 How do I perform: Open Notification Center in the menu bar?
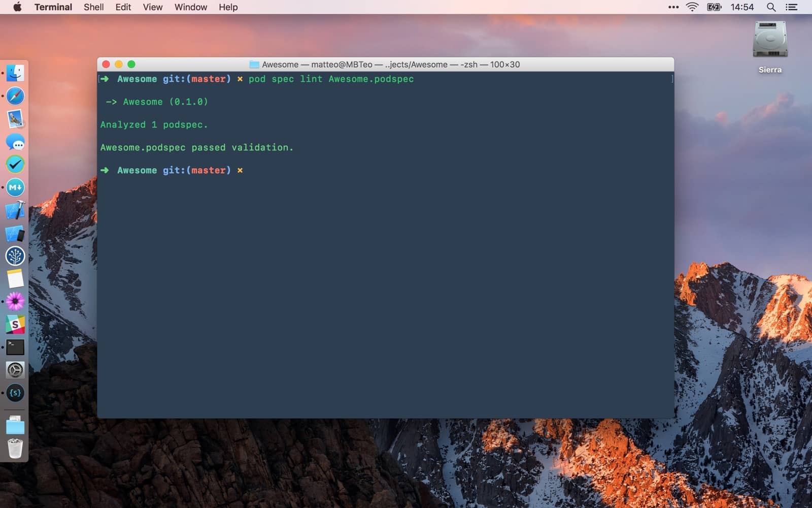point(790,7)
